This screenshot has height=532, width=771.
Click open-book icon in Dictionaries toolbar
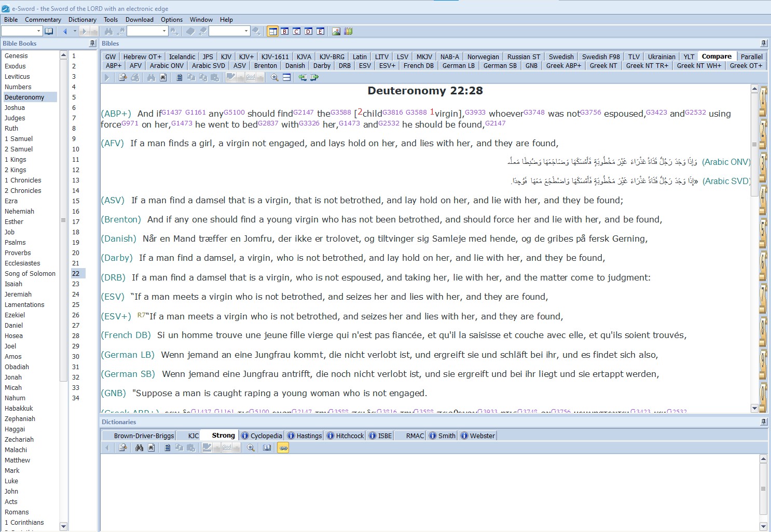coord(267,447)
